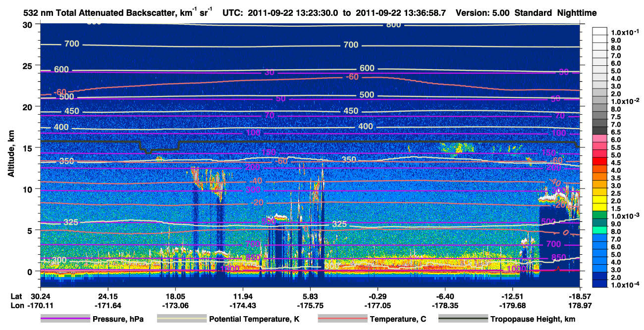Click the dark Tropopause Height legend line sample
Viewport: 644px width, 330px height.
[x=463, y=319]
